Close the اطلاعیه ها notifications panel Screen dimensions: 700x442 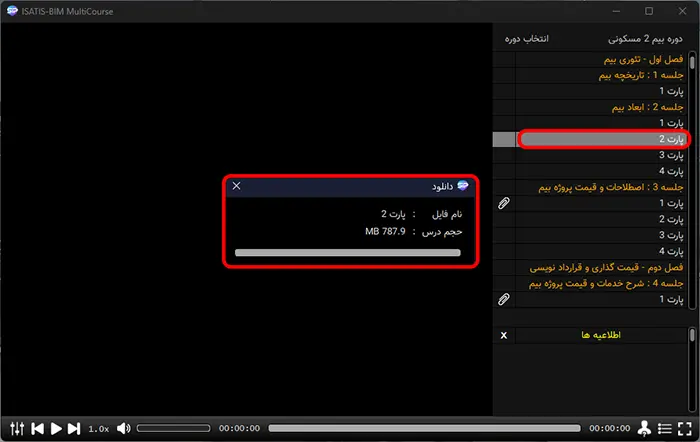point(504,335)
